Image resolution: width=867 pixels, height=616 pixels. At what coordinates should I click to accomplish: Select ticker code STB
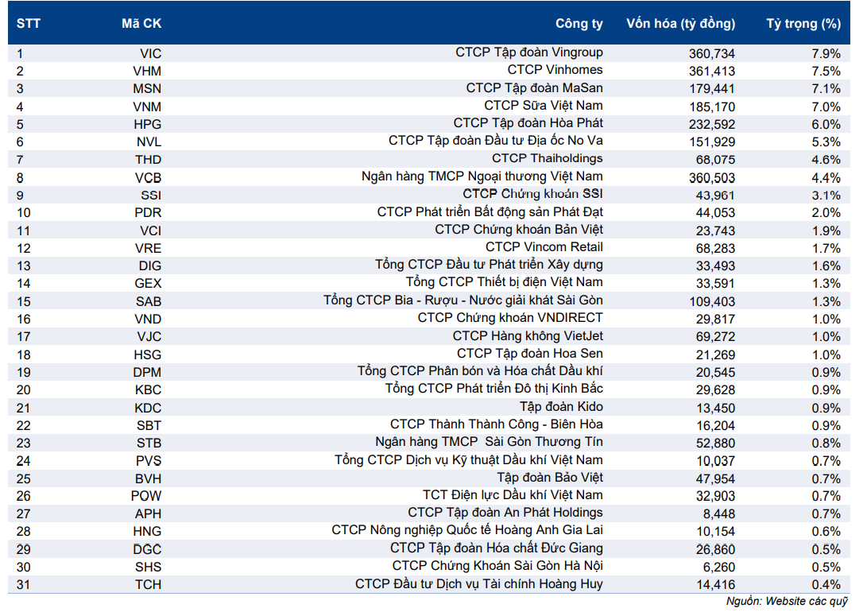coord(149,444)
